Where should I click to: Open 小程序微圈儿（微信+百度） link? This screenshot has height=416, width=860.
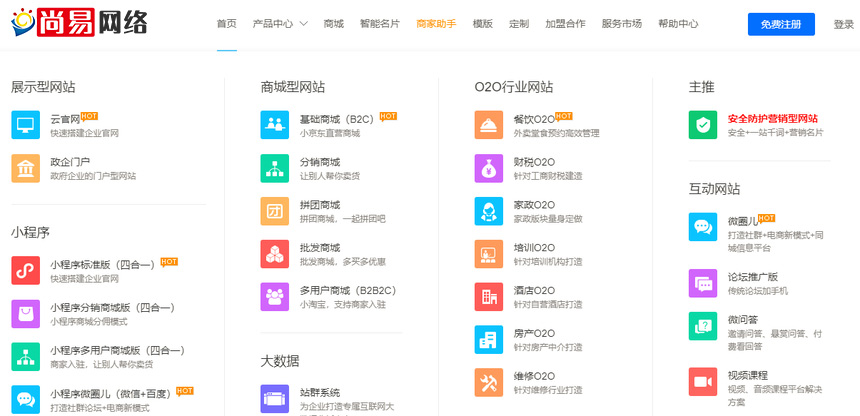point(113,393)
